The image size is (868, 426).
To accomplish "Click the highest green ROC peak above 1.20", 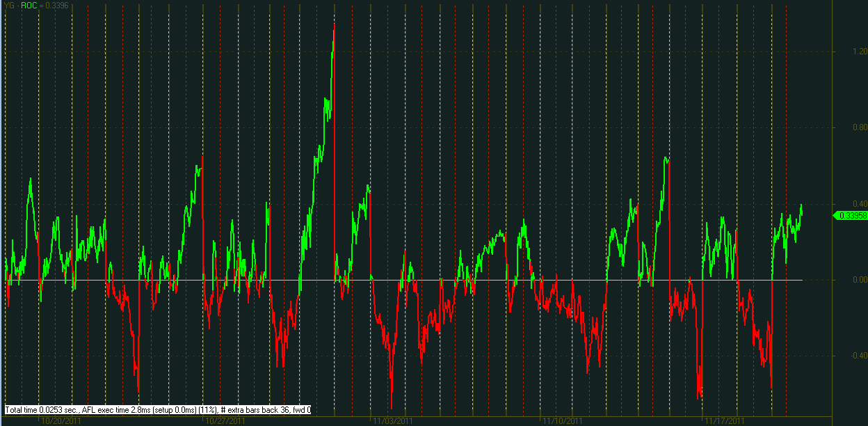I will click(x=334, y=26).
